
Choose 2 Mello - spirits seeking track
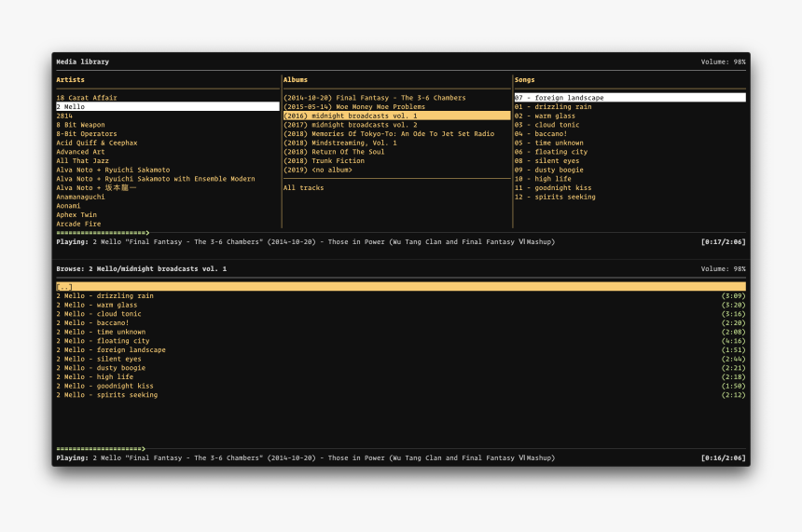(106, 395)
